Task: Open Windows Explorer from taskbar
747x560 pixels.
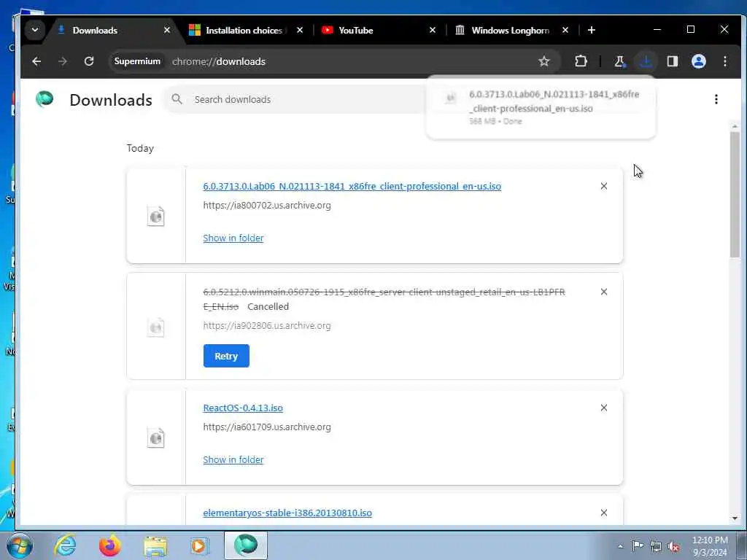Action: [x=155, y=545]
